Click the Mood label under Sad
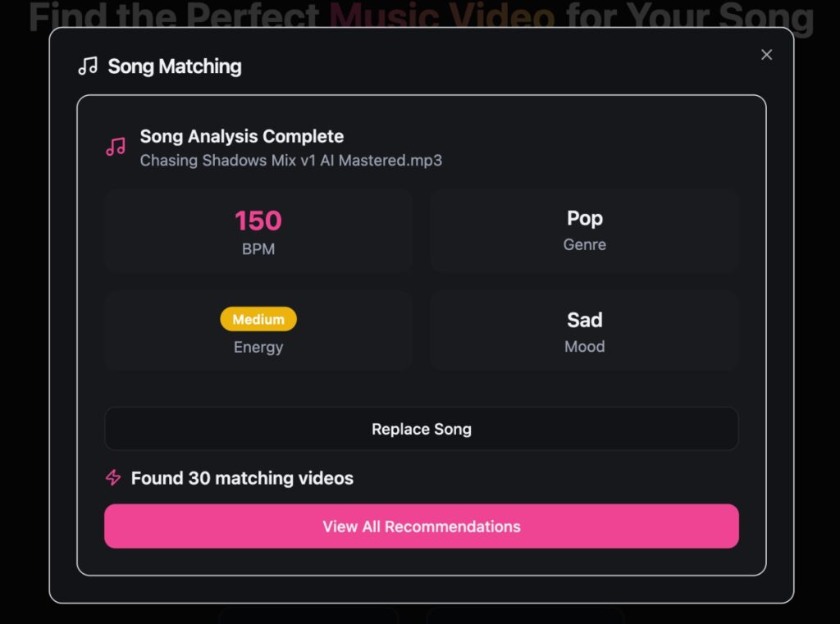The height and width of the screenshot is (624, 840). coord(584,347)
